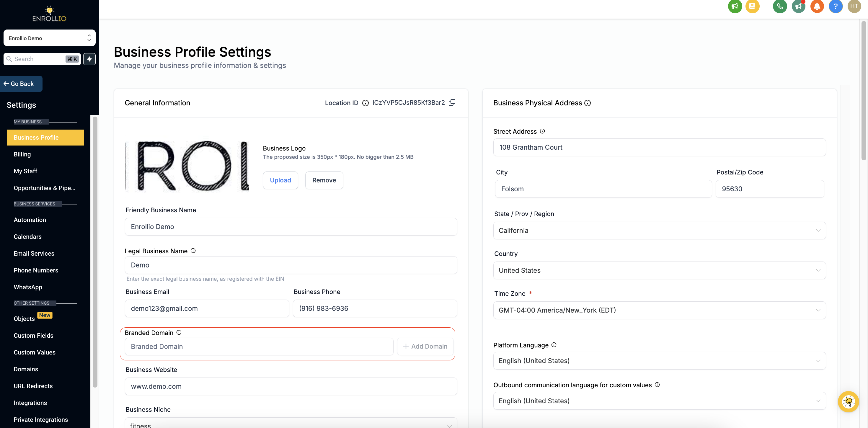Click the main page vertical scrollbar
868x428 pixels.
[x=864, y=91]
